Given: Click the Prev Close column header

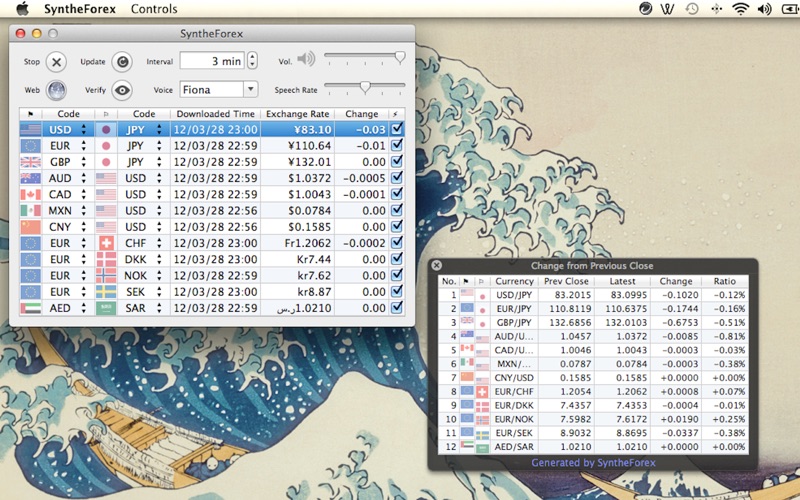Looking at the screenshot, I should pos(566,281).
